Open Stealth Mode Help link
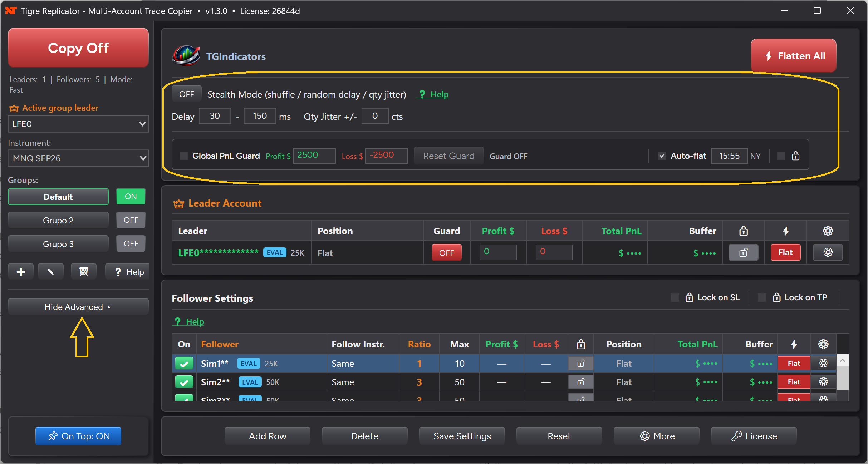The width and height of the screenshot is (868, 464). [x=433, y=94]
